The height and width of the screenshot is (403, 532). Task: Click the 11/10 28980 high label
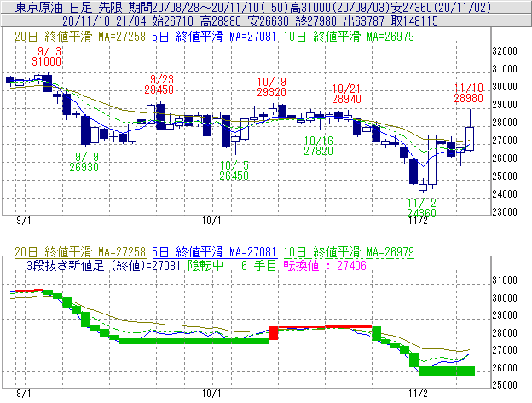[x=469, y=93]
